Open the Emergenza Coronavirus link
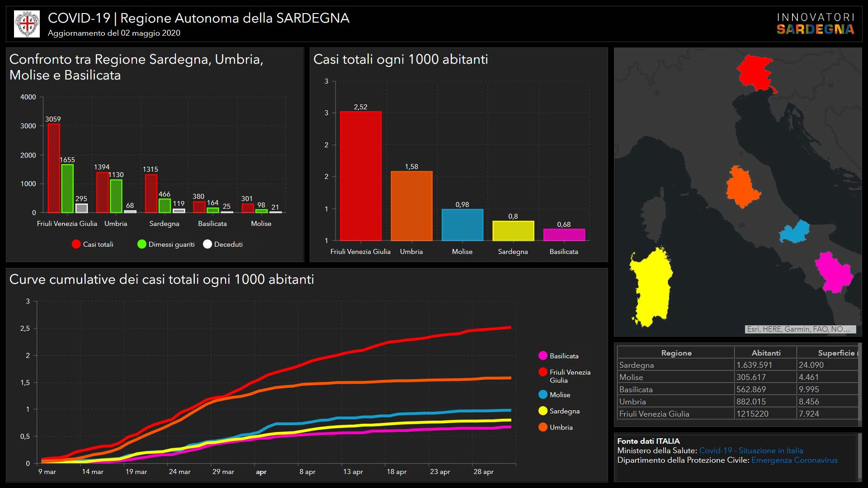The image size is (868, 488). [x=794, y=460]
